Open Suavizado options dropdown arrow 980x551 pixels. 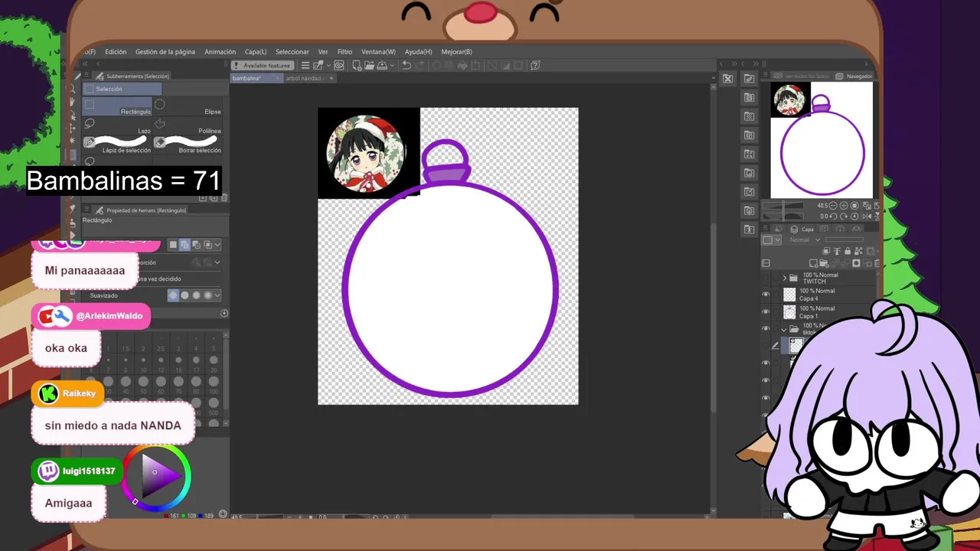[217, 295]
